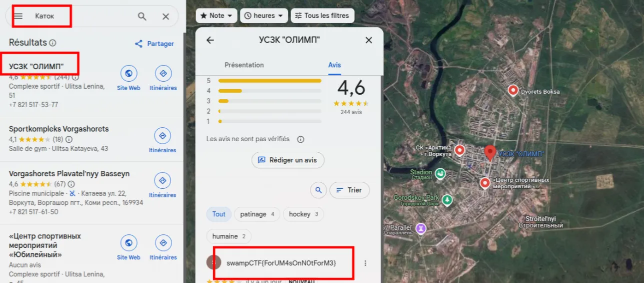
Task: Open the УСЗК "ОЛИМП" result title
Action: pyautogui.click(x=37, y=66)
